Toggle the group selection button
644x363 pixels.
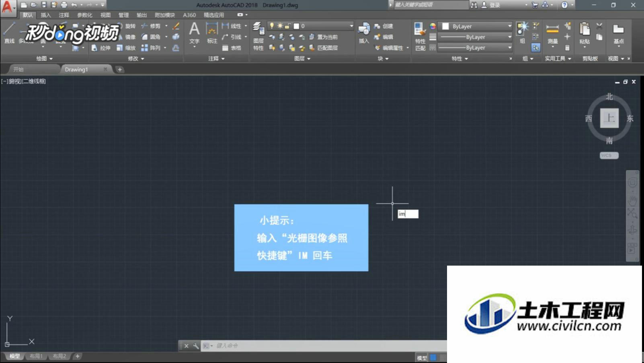coord(535,47)
